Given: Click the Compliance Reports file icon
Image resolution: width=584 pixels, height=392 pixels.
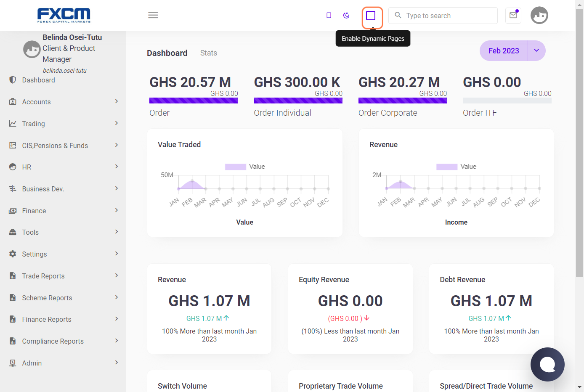Looking at the screenshot, I should 13,341.
